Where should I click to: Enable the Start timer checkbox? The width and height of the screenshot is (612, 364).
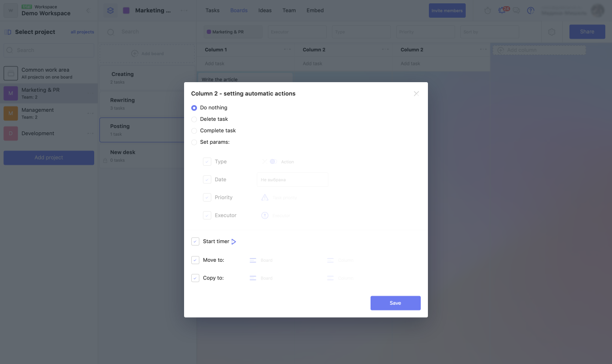point(195,242)
